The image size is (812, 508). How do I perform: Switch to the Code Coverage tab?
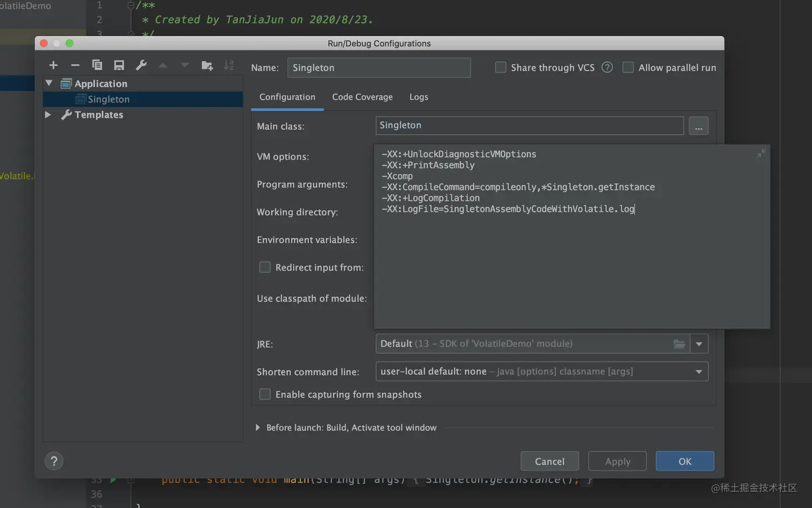coord(363,97)
